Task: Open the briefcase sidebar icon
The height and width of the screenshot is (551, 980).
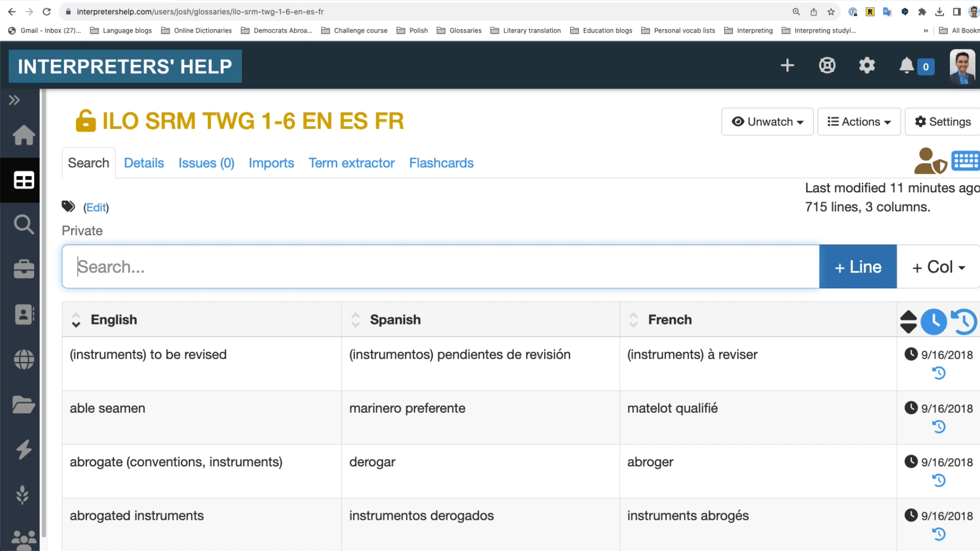Action: 23,269
